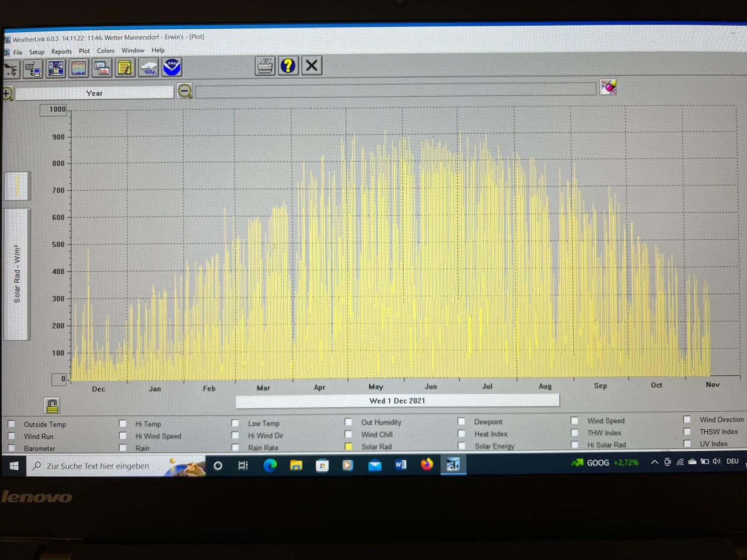747x560 pixels.
Task: Open the strip chart toolbar icon
Action: click(x=79, y=68)
